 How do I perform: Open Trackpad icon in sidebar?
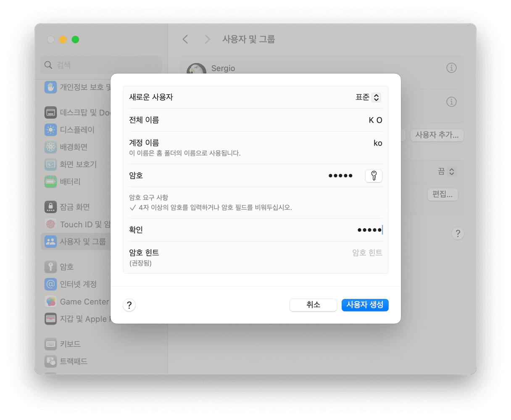pos(50,361)
